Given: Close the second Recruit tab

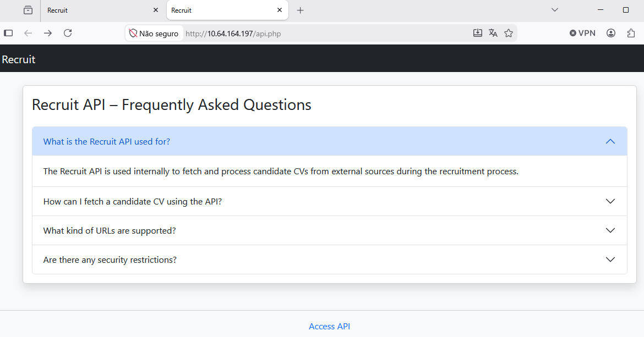Looking at the screenshot, I should (280, 10).
